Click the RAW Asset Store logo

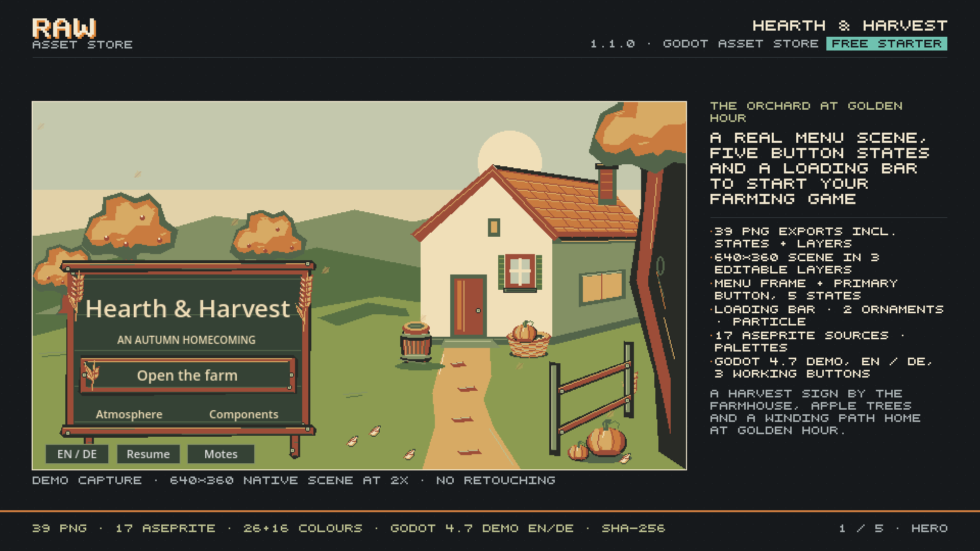(82, 34)
